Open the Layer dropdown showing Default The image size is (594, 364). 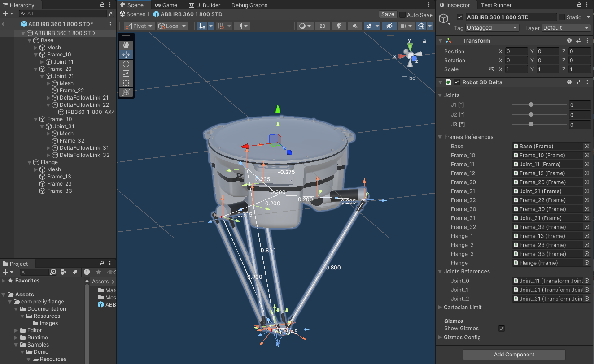566,28
